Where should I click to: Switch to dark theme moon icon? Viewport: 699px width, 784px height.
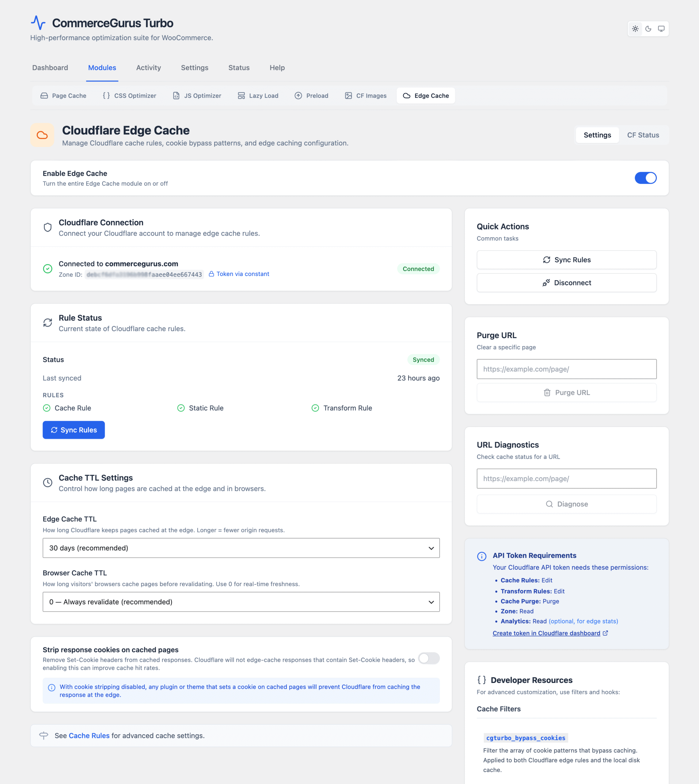click(648, 29)
